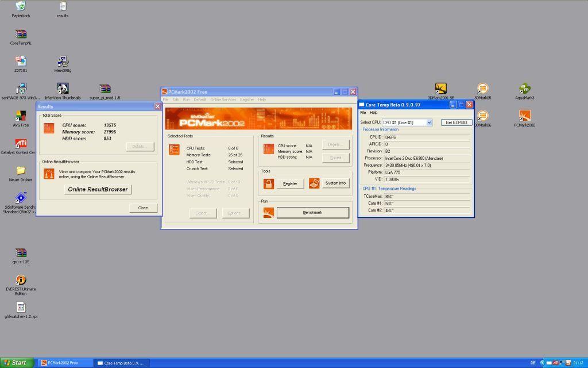Viewport: 588px width, 368px height.
Task: Launch the AVG Free desktop shortcut
Action: 21,116
